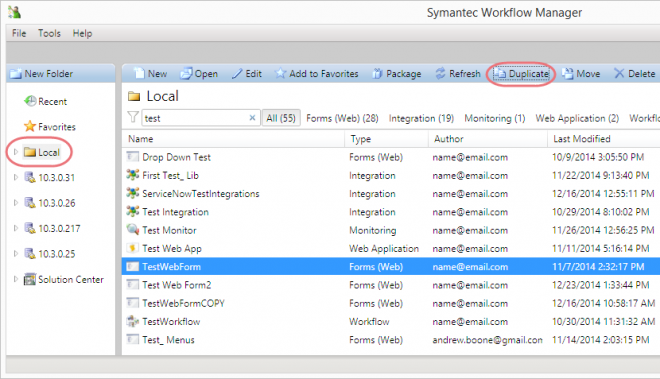This screenshot has width=660, height=379.
Task: Sort by the Type column header
Action: tap(386, 139)
